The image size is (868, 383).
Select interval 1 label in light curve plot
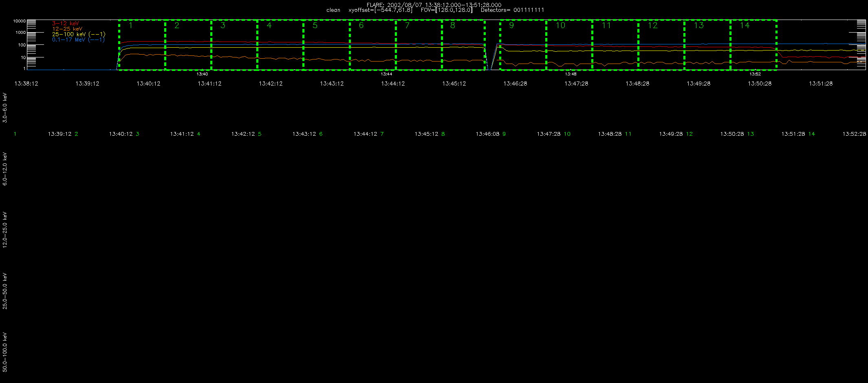tap(130, 25)
